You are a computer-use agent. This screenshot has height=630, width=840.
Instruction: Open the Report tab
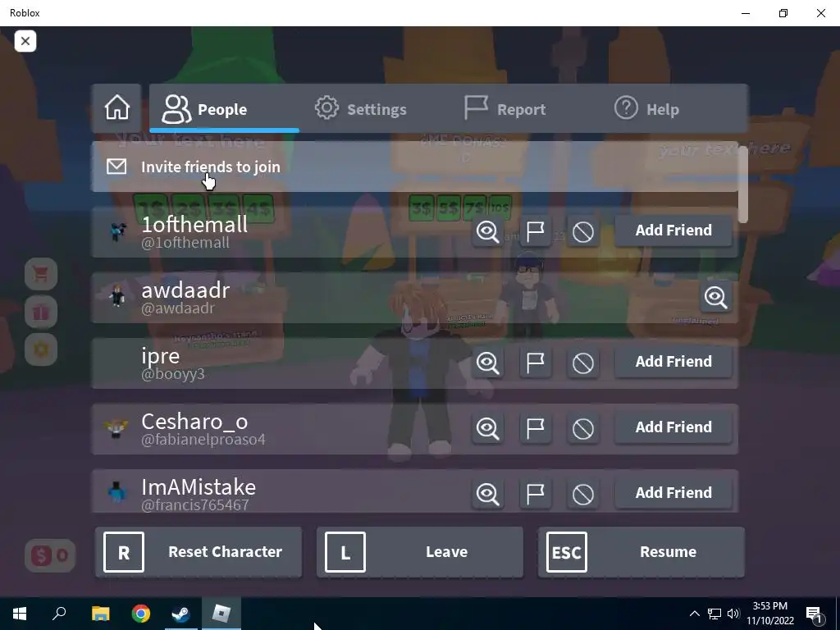(x=504, y=109)
